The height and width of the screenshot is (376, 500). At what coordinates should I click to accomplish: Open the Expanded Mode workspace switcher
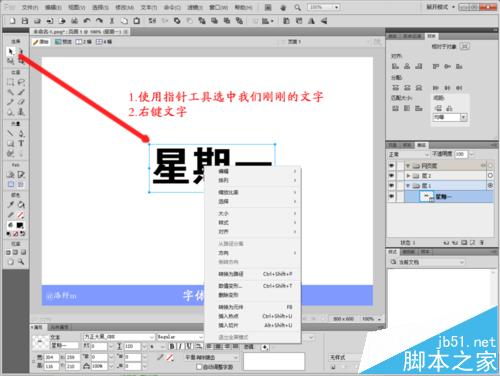pyautogui.click(x=440, y=7)
